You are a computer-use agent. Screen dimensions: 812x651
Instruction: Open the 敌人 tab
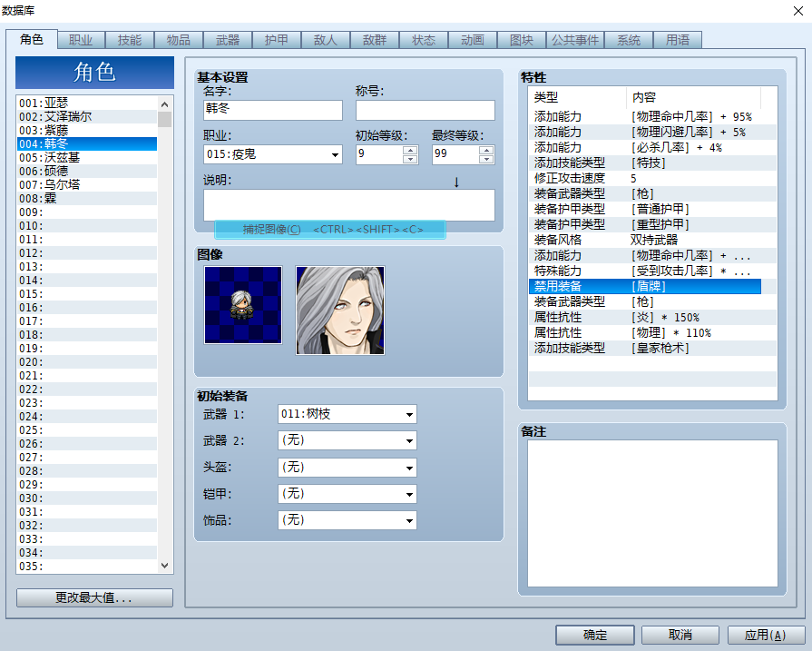pos(326,41)
